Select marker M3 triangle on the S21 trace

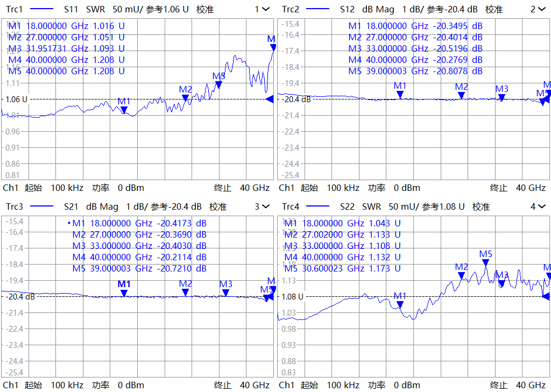pyautogui.click(x=225, y=293)
